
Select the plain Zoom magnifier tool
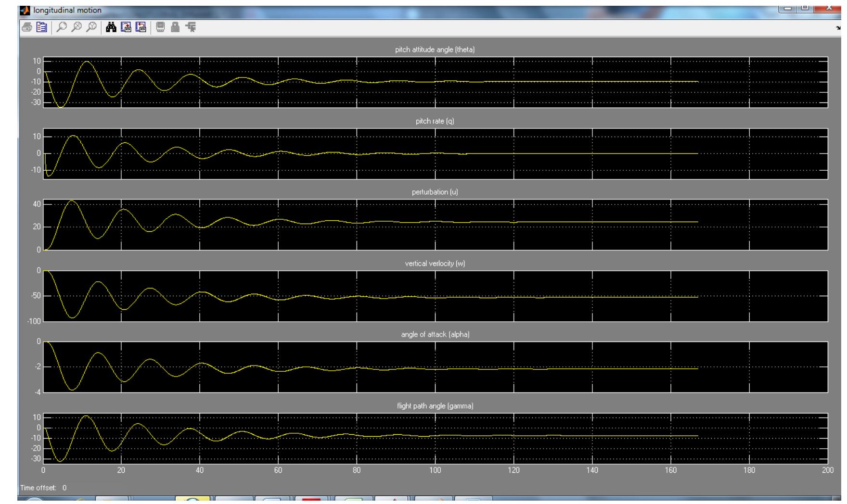click(x=61, y=28)
